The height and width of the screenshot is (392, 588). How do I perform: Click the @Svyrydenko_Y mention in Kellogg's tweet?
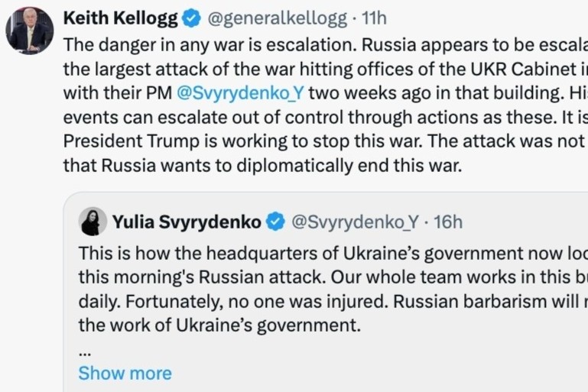[240, 93]
